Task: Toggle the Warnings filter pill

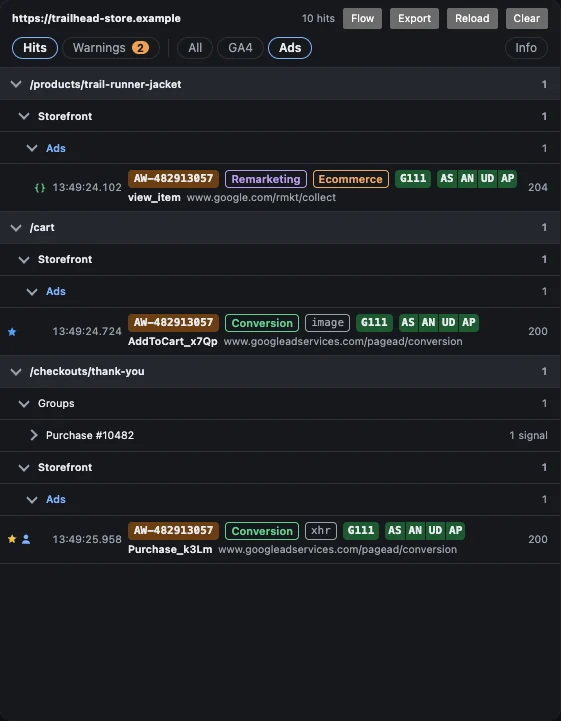Action: (x=111, y=48)
